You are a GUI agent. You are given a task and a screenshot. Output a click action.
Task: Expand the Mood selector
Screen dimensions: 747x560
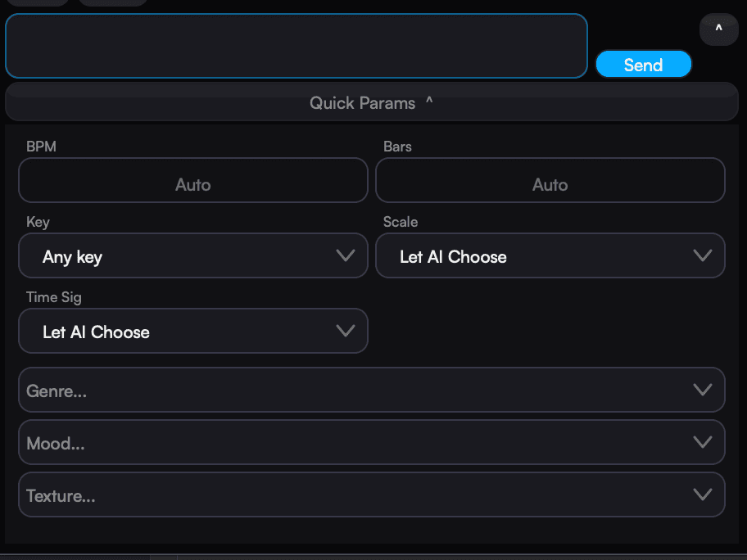coord(372,442)
